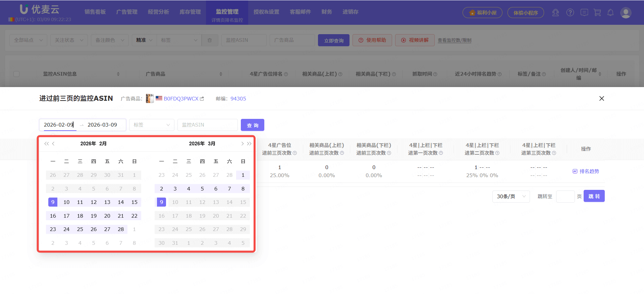Open external link beside B0FDQ3PWCX

point(202,98)
